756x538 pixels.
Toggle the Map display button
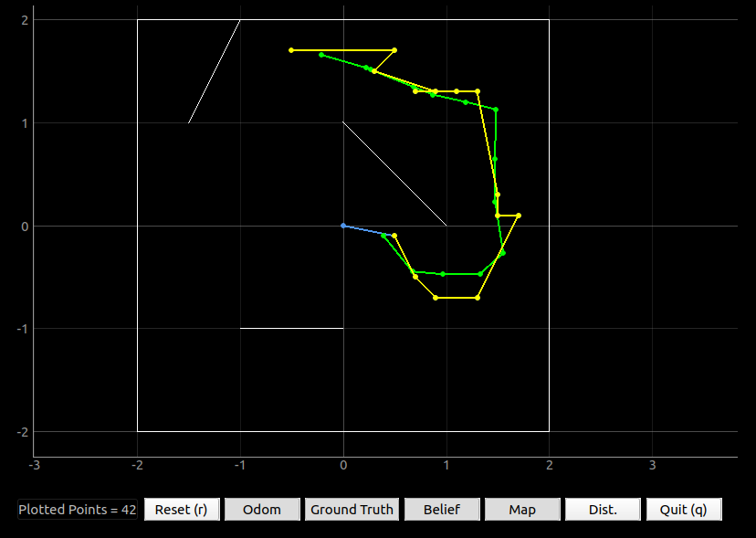(x=522, y=510)
